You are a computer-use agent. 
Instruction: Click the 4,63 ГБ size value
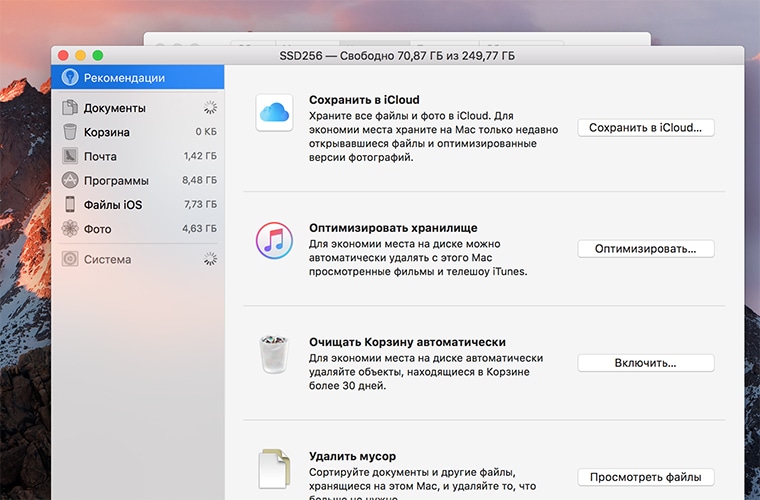coord(200,229)
